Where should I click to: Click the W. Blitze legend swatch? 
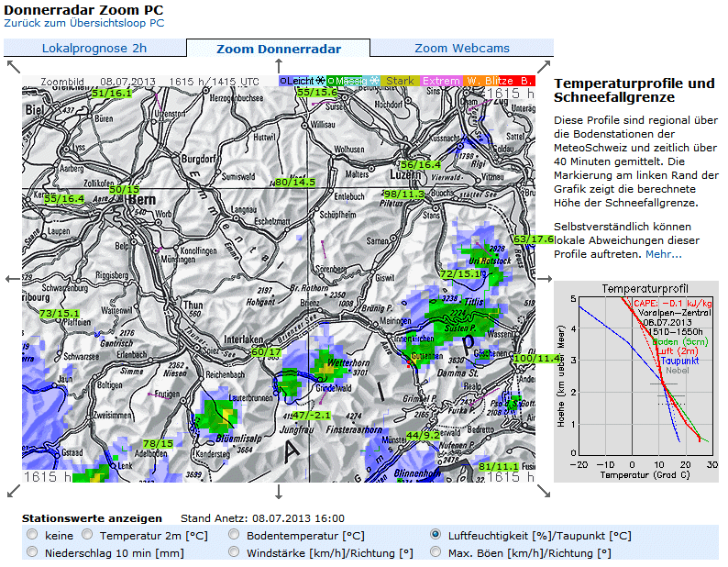pyautogui.click(x=490, y=81)
